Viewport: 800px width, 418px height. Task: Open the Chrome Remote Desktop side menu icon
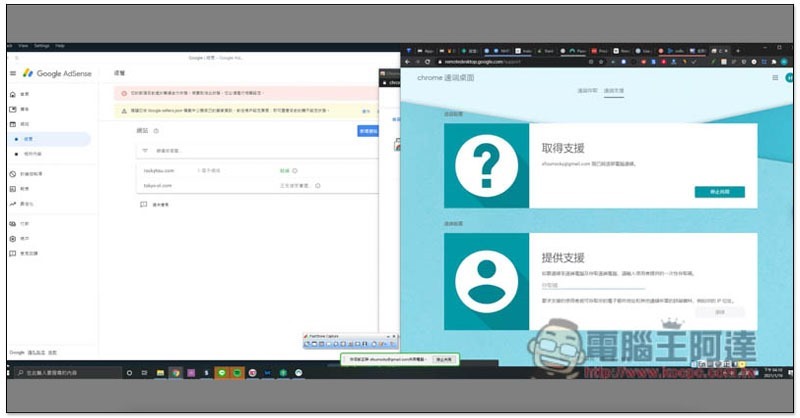click(x=775, y=78)
